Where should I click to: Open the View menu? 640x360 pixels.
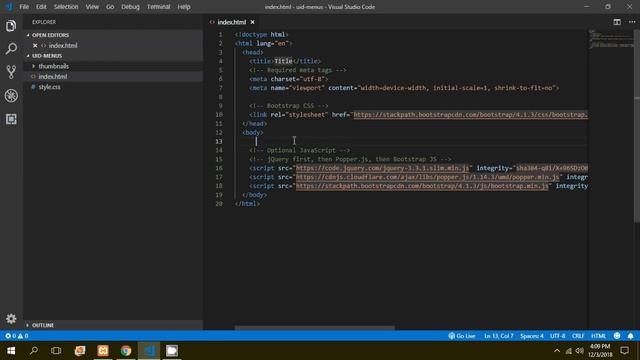tap(92, 7)
